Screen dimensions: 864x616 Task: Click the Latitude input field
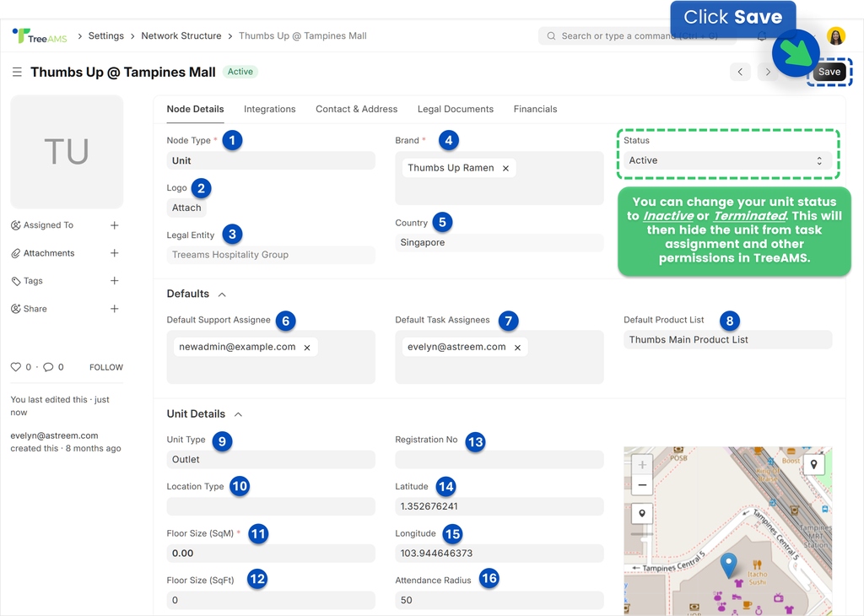coord(499,506)
